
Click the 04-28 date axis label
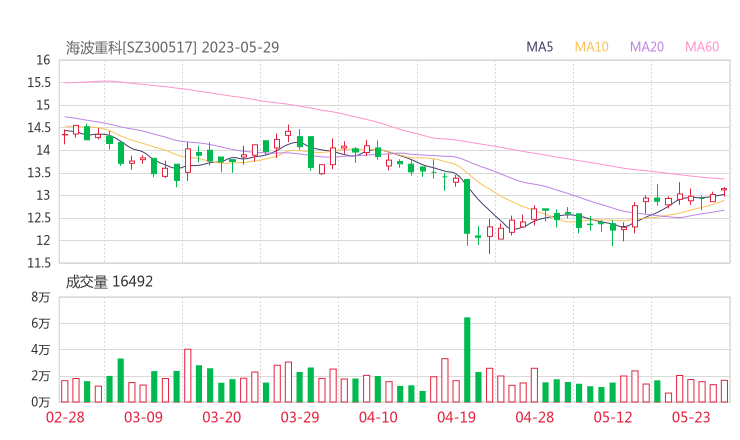tap(534, 417)
